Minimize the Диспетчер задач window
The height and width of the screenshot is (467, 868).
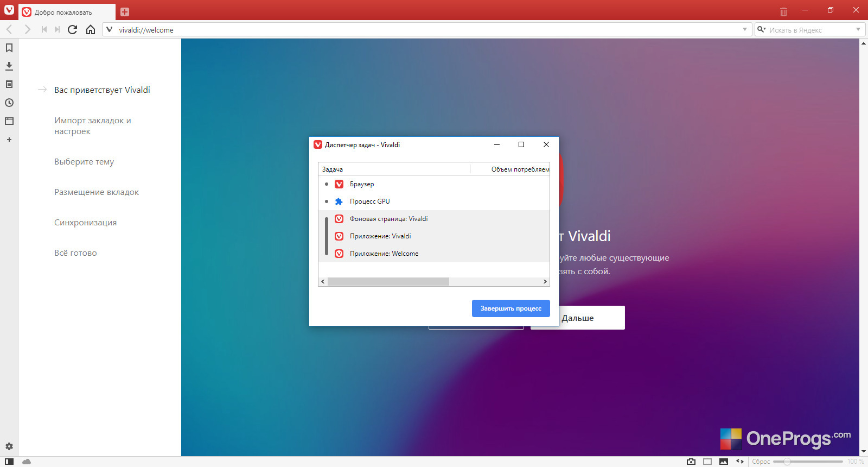[x=497, y=144]
